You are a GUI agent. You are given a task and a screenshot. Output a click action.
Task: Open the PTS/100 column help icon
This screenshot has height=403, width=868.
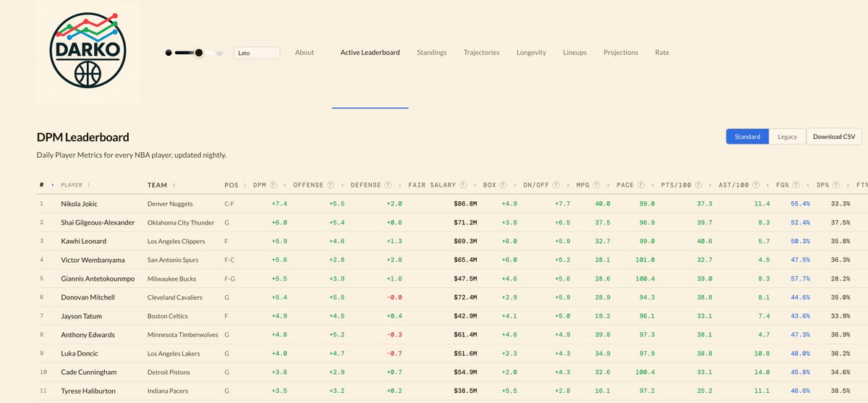(699, 184)
